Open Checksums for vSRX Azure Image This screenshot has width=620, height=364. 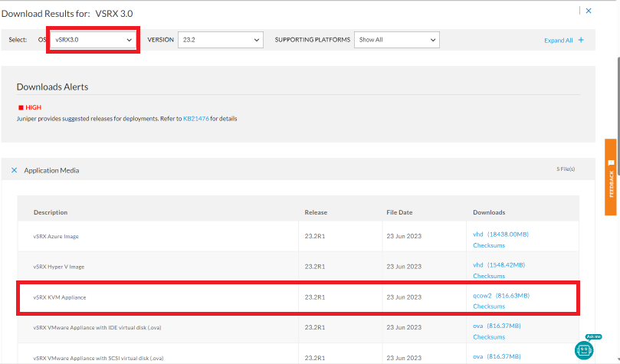click(x=489, y=245)
